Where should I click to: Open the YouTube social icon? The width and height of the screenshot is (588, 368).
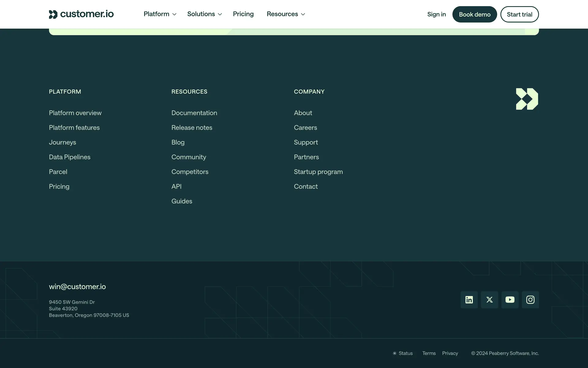click(x=510, y=300)
